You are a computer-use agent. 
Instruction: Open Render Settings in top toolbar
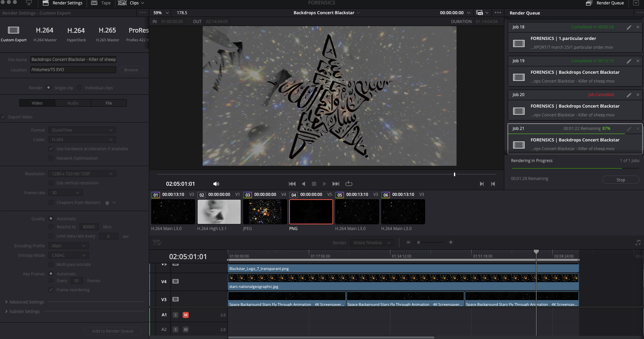[x=63, y=3]
